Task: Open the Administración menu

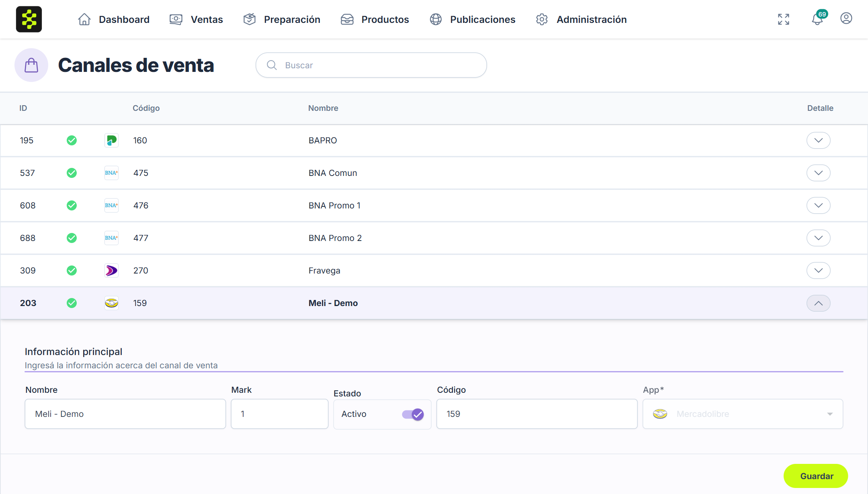Action: (581, 19)
